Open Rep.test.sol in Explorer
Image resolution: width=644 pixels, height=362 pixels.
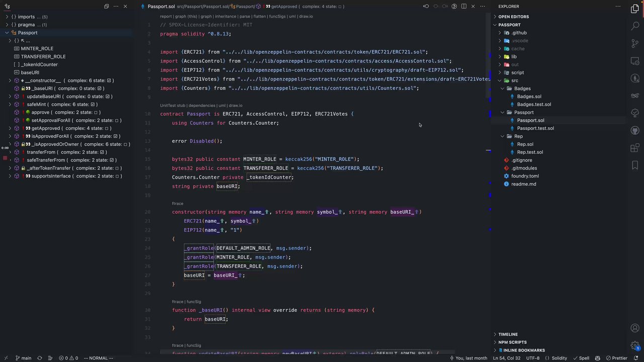[530, 152]
